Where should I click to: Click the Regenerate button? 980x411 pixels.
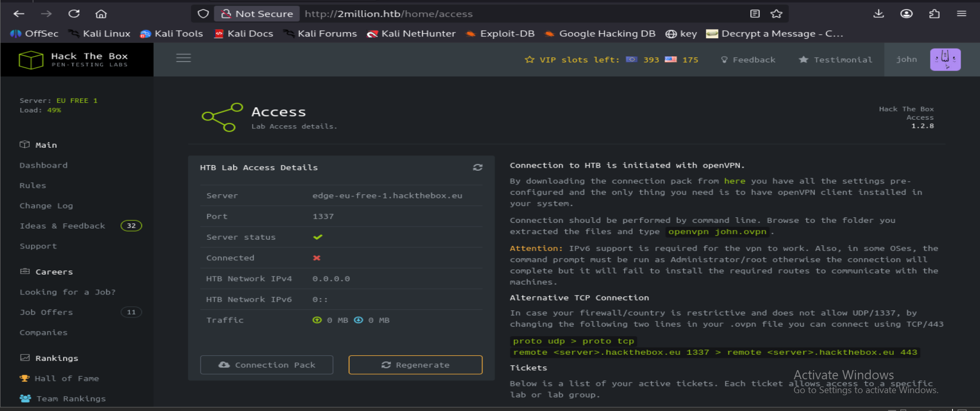415,365
